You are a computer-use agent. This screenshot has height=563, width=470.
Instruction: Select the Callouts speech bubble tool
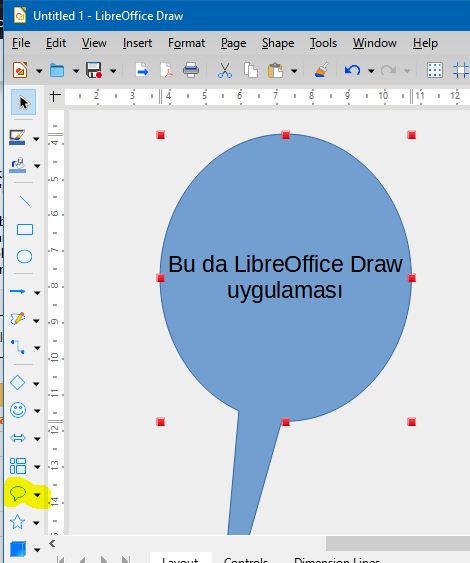click(18, 494)
